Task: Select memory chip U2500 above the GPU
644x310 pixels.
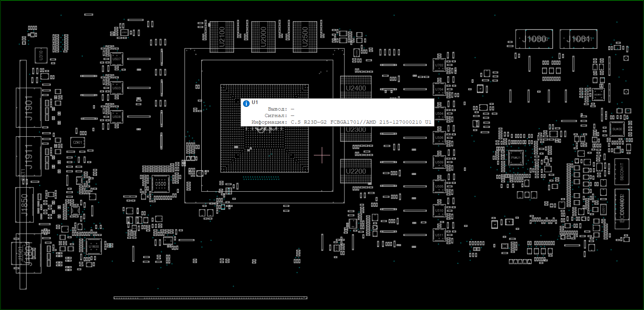Action: [305, 37]
